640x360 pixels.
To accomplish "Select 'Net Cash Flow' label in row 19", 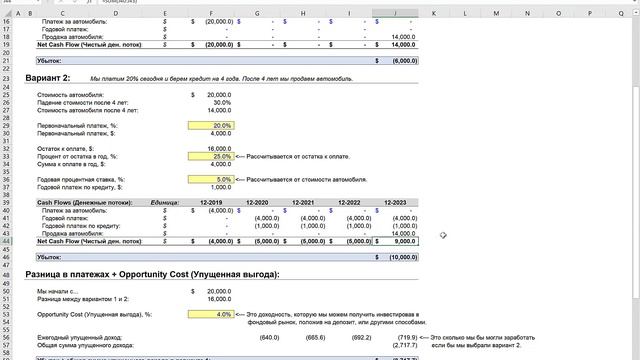I will 89,44.
